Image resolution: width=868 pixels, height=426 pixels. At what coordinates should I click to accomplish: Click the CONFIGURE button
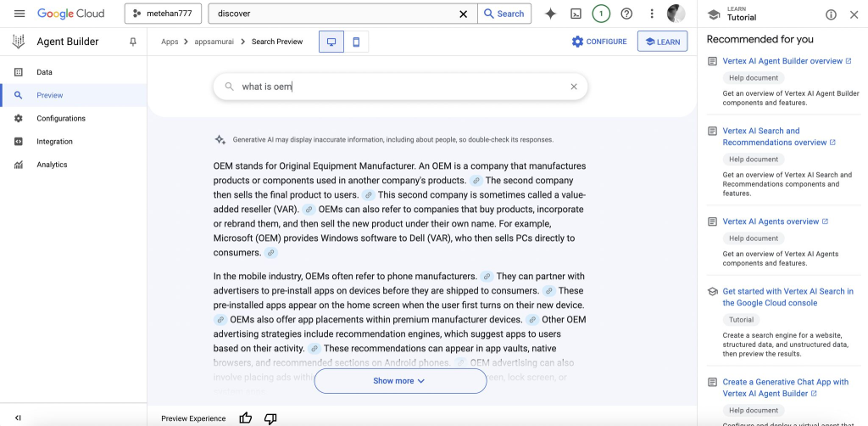pos(598,42)
